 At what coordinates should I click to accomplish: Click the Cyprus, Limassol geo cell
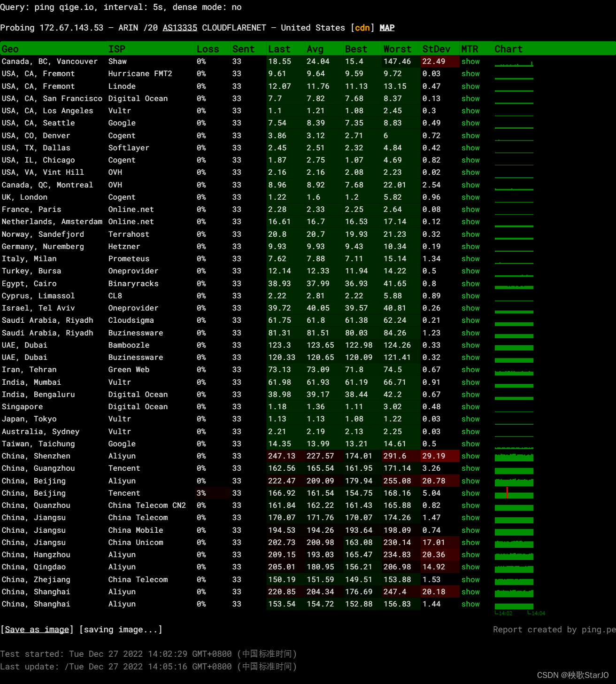coord(38,296)
